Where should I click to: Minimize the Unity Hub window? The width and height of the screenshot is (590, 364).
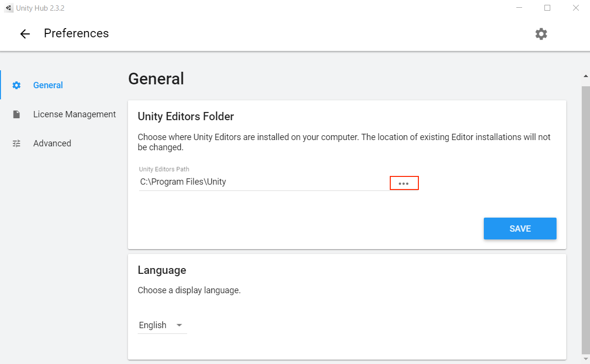coord(519,8)
